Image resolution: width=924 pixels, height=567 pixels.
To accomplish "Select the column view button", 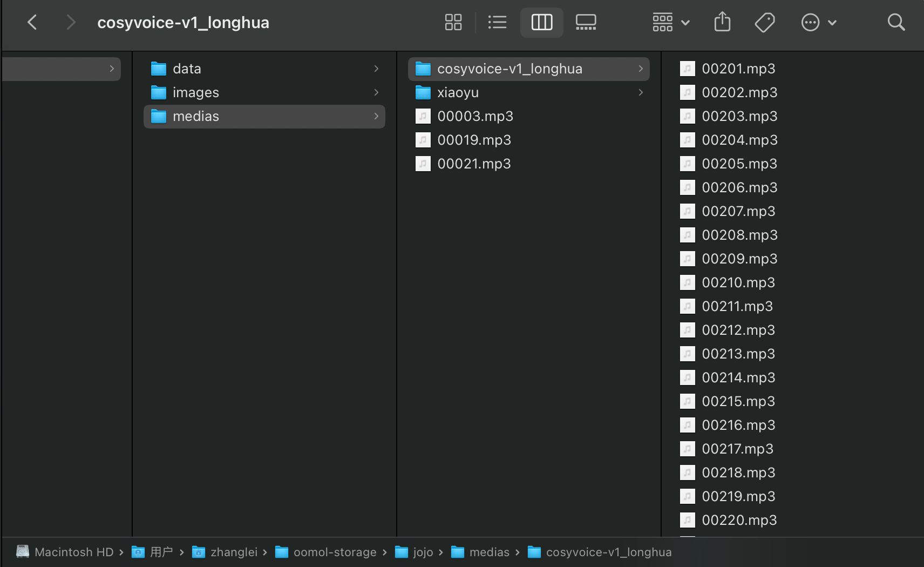I will 541,22.
